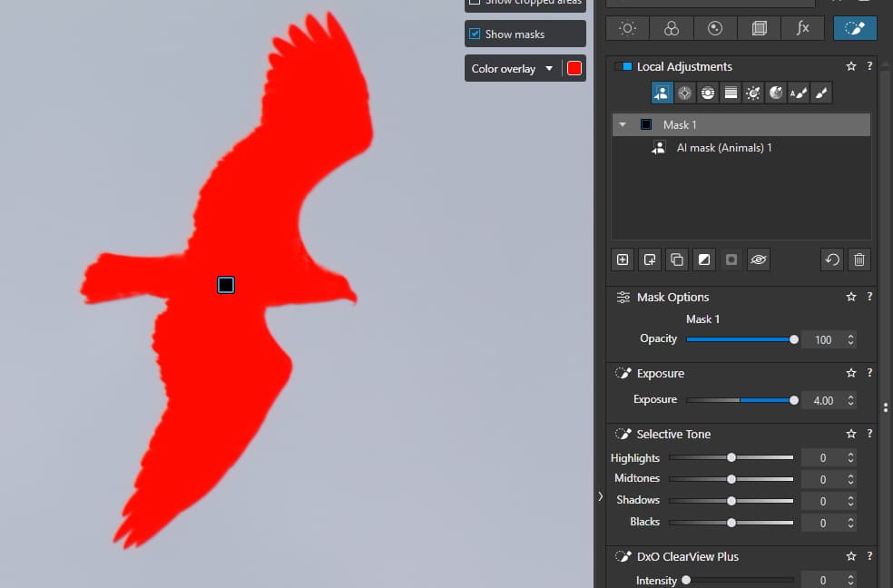Open the fx effects tab
The width and height of the screenshot is (893, 588).
coord(802,28)
